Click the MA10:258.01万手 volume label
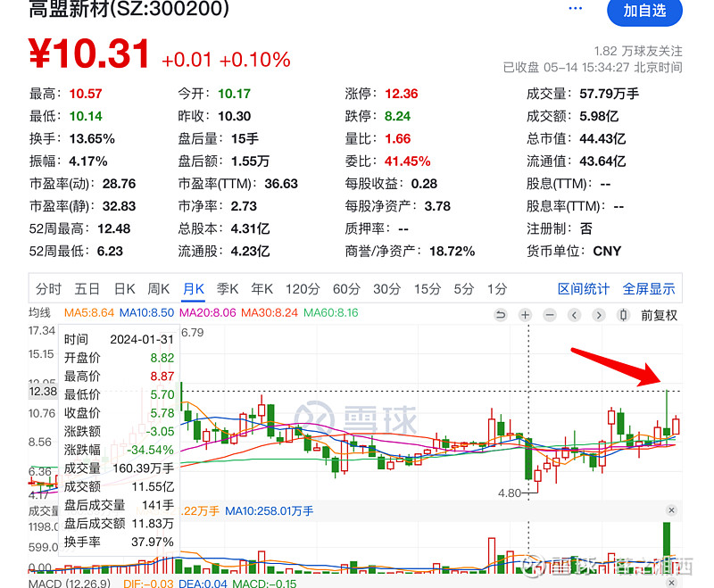 point(270,511)
